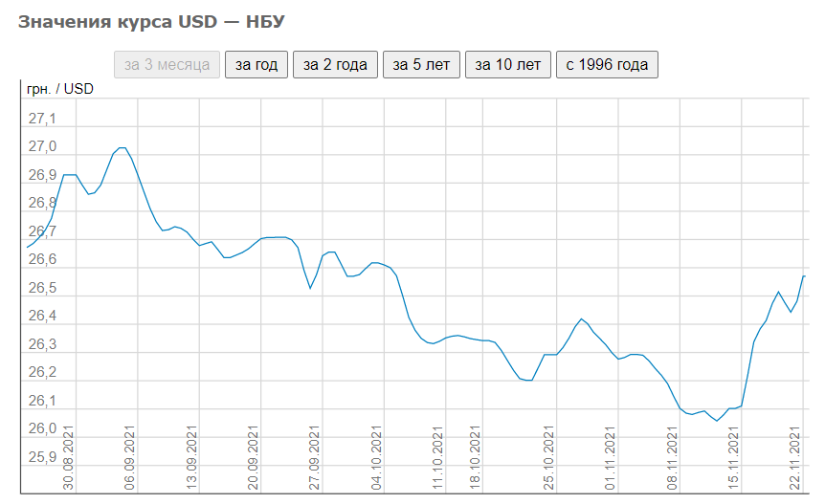This screenshot has height=504, width=825.
Task: Click the 22.11.2021 date label
Action: tap(794, 460)
